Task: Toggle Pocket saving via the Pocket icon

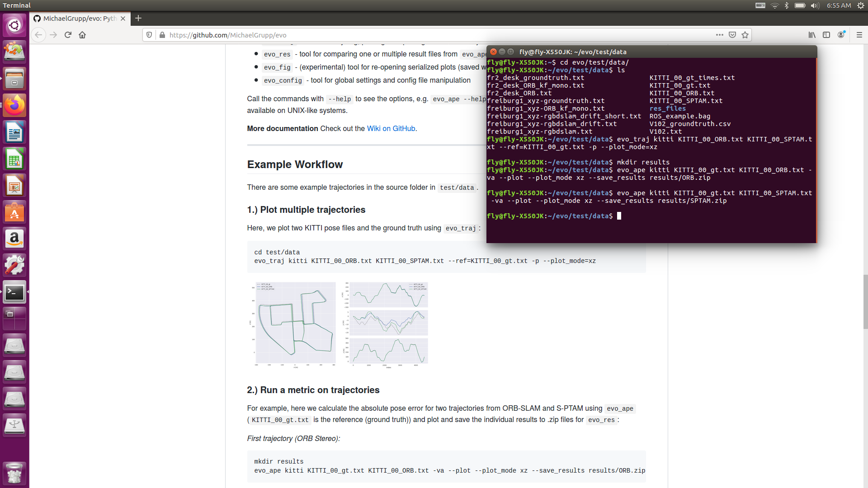Action: point(731,35)
